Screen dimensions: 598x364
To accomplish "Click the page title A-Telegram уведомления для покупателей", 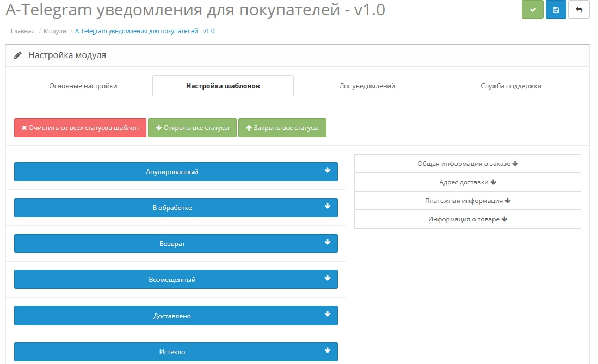I will click(195, 10).
